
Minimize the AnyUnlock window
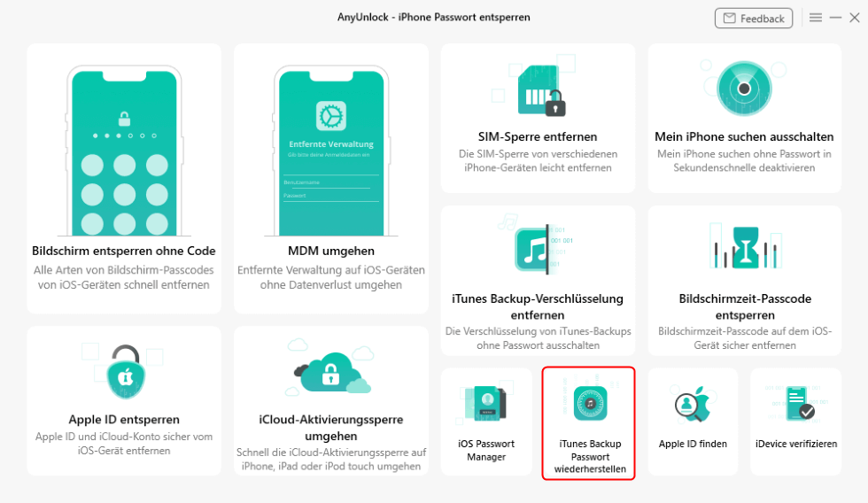click(835, 18)
